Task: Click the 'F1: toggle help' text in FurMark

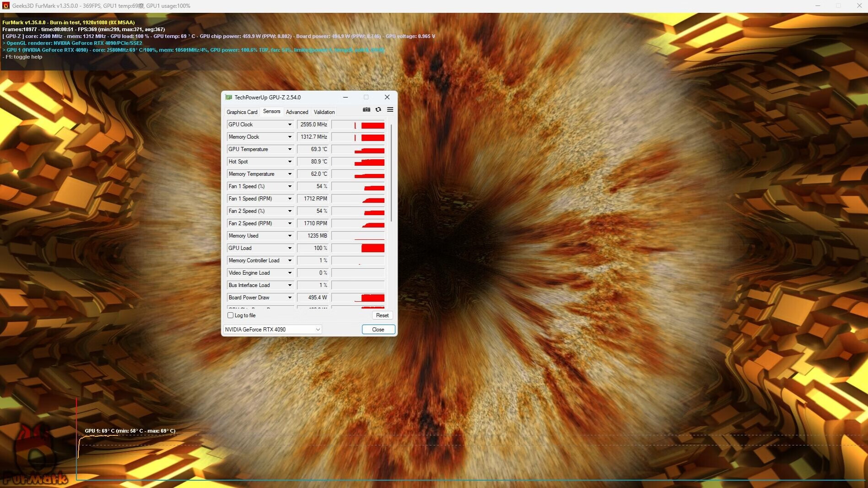Action: (22, 57)
